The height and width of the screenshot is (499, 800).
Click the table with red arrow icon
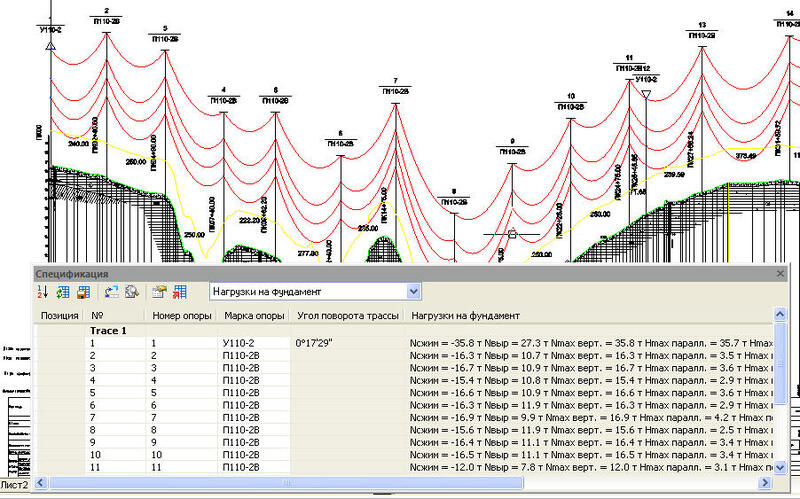[180, 292]
